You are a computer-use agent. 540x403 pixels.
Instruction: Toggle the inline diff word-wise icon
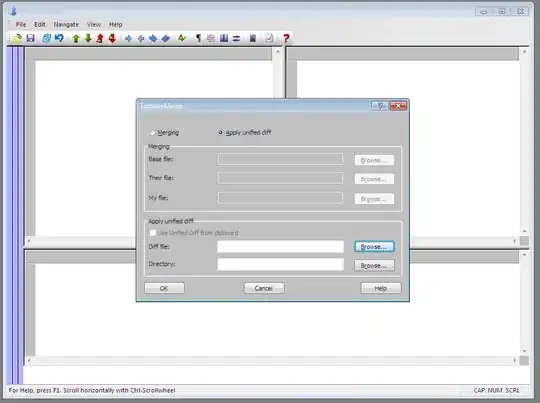tap(211, 38)
